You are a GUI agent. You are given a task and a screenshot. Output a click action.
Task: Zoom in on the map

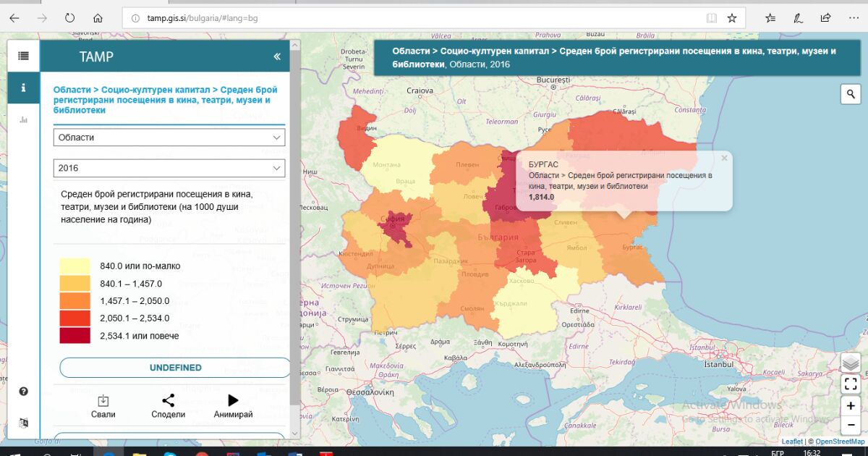[851, 407]
